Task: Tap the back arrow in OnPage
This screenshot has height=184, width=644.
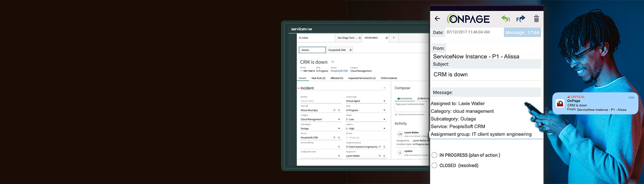Action: point(437,19)
